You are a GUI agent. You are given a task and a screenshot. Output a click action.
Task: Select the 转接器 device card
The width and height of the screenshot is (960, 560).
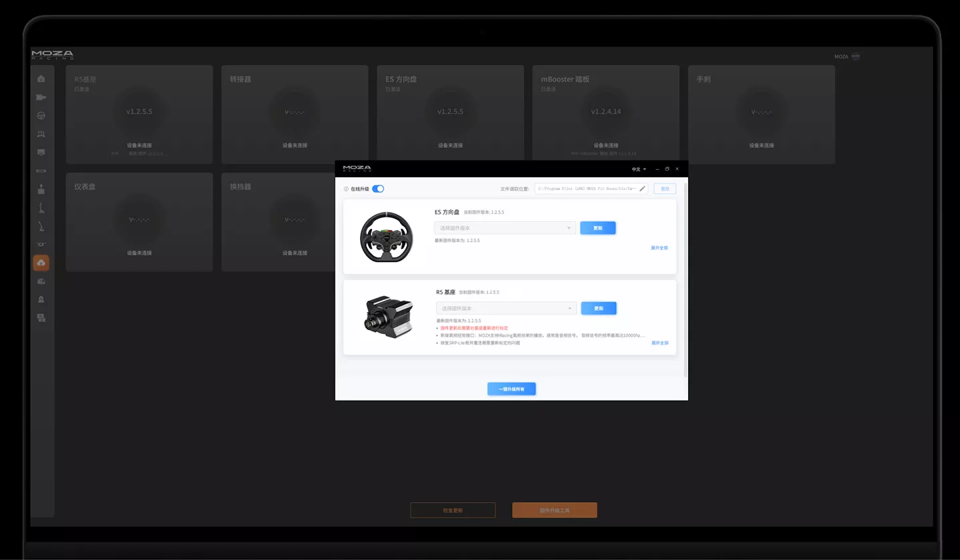(x=295, y=115)
